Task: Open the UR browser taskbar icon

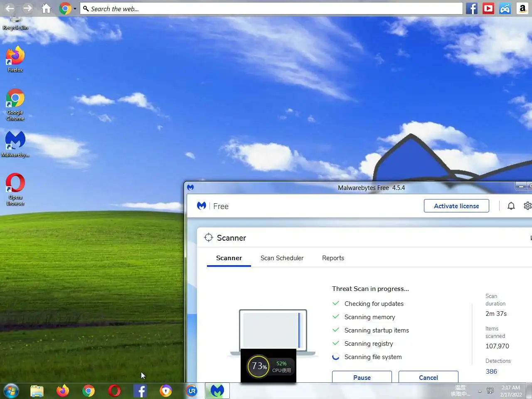Action: [x=192, y=391]
